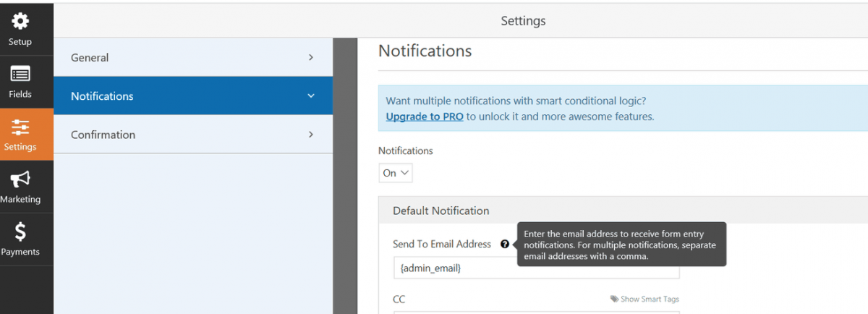Follow the Upgrade to PRO link

(x=425, y=116)
